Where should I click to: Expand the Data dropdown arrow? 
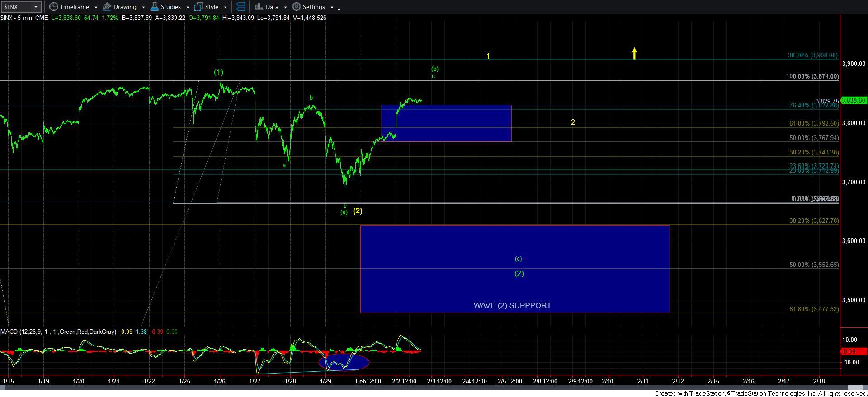[285, 7]
